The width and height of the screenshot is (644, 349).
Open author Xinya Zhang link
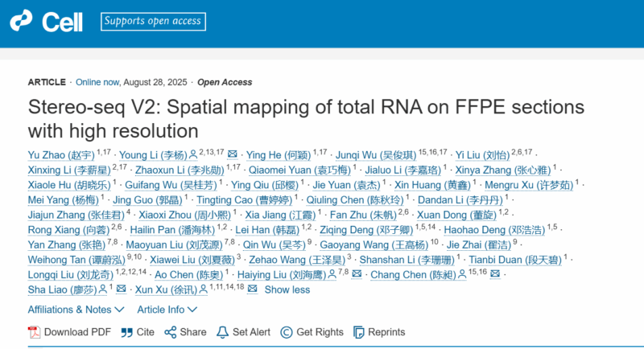502,170
